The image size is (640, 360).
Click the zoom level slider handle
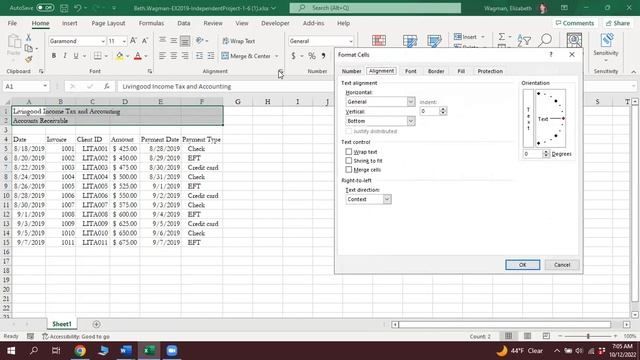pos(588,336)
